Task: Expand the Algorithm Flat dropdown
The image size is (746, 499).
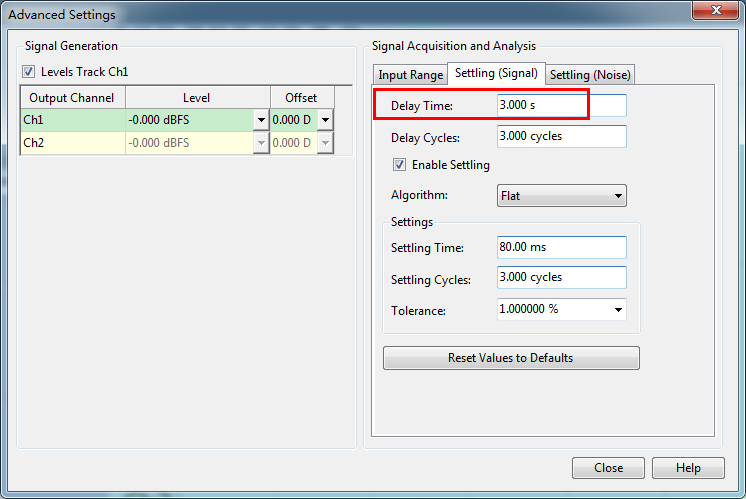Action: coord(562,196)
